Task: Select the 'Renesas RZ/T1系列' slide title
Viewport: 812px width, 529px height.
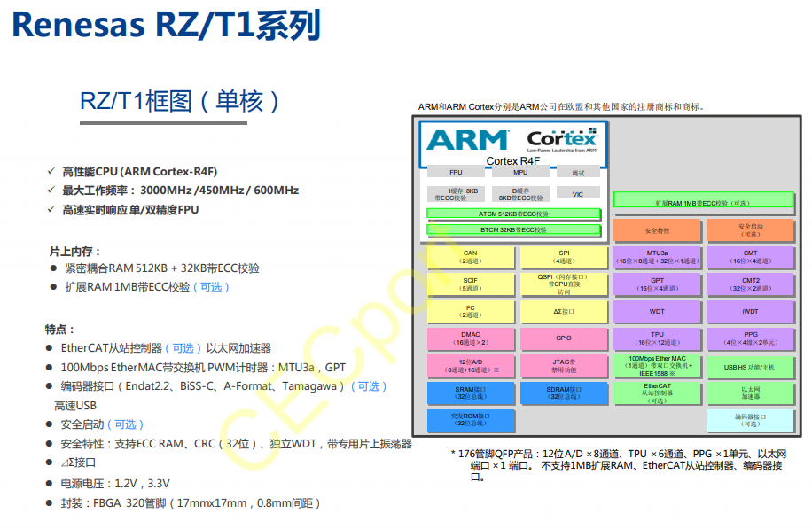Action: coord(167,24)
